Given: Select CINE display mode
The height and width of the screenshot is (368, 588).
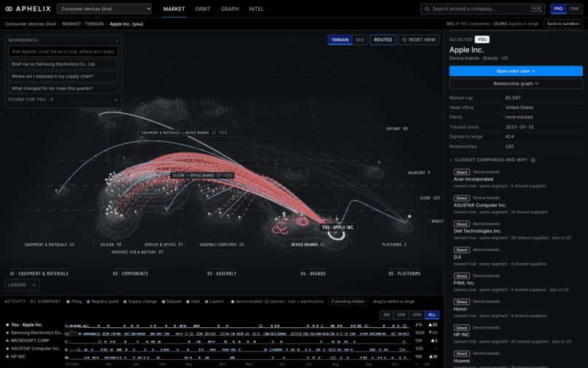Looking at the screenshot, I should [x=573, y=9].
